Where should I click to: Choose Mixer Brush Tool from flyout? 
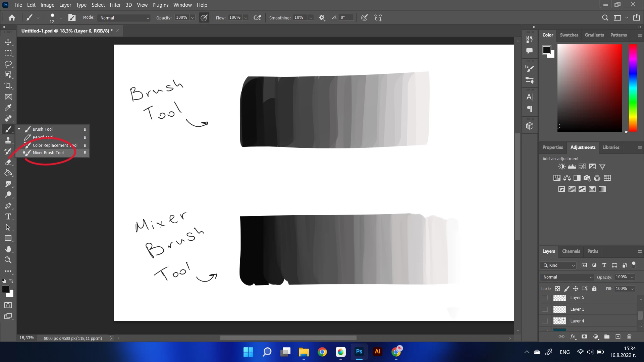coord(48,153)
